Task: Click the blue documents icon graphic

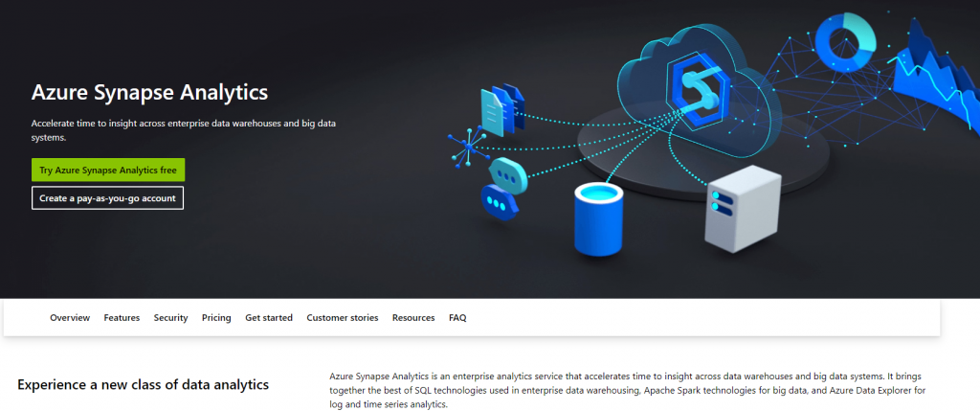Action: [x=502, y=109]
